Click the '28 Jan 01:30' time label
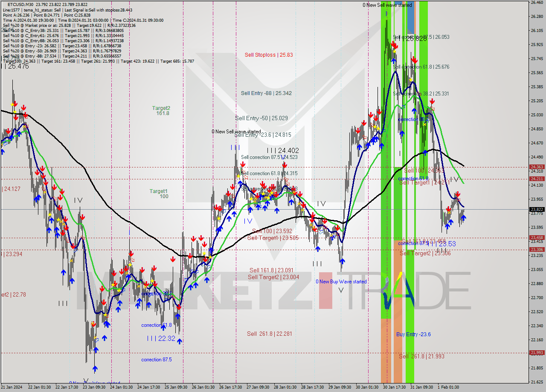The image size is (546, 392). coord(285,387)
